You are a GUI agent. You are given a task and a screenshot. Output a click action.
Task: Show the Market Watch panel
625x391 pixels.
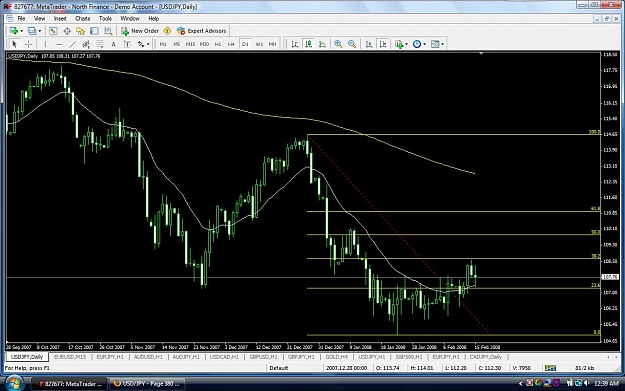(53, 31)
